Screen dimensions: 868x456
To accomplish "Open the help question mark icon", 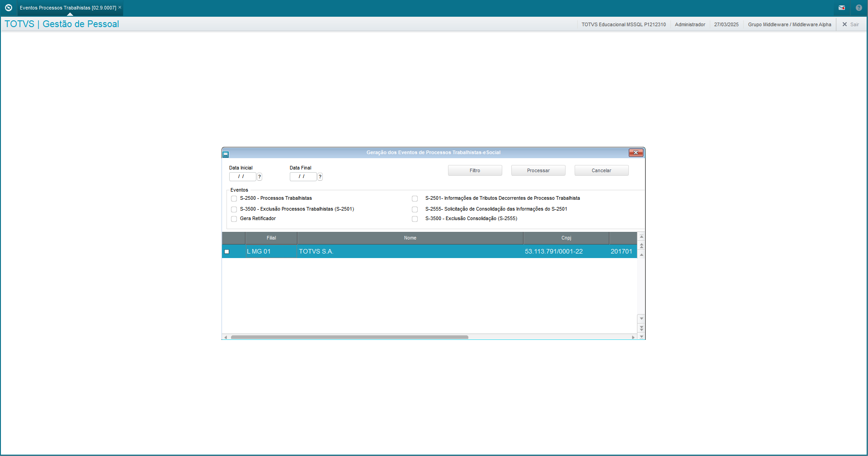I will [859, 8].
